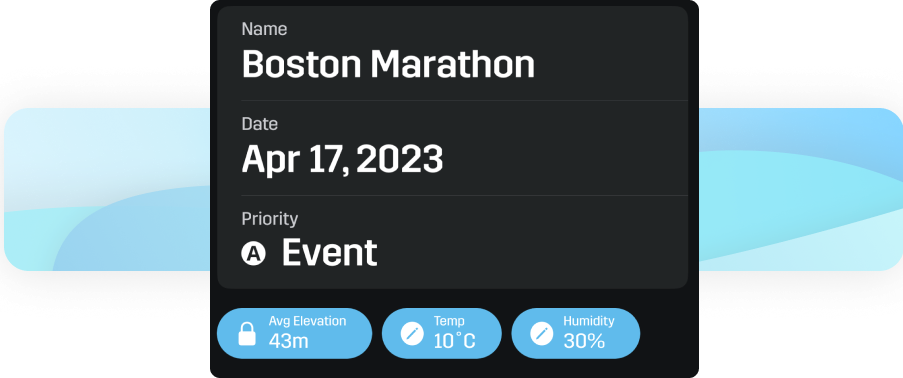Click the blue wave banner on left
The image size is (903, 378).
(107, 190)
